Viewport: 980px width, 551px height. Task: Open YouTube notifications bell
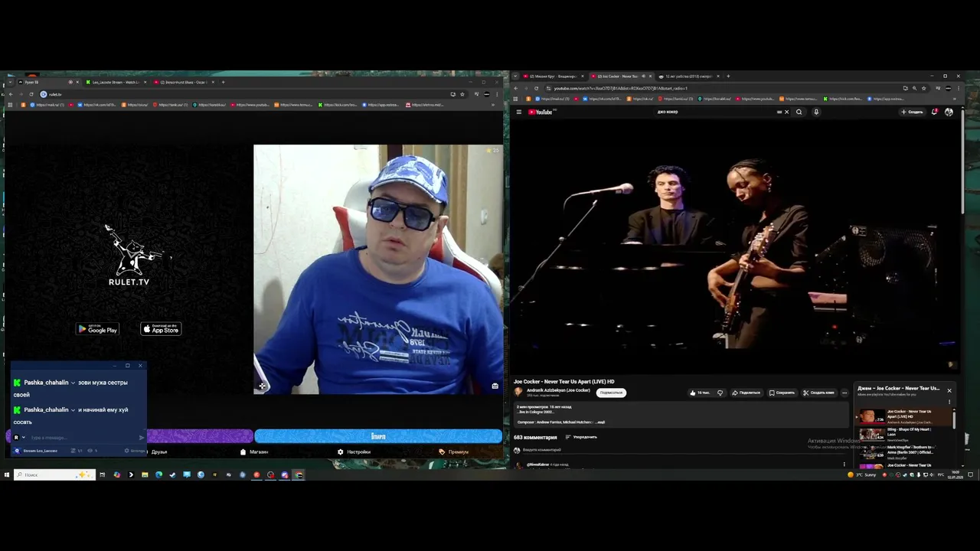tap(935, 112)
